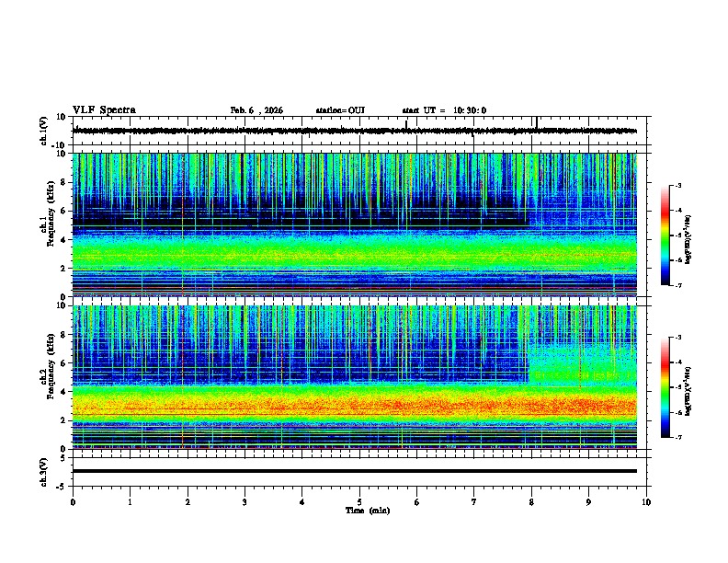
Task: Click the ch.3 voltage flat trace
Action: [355, 471]
